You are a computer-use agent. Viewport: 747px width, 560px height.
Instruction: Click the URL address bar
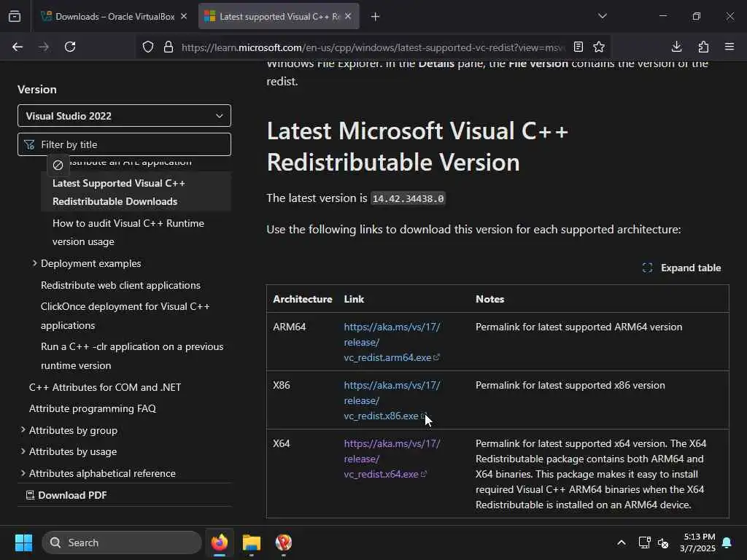click(x=373, y=47)
